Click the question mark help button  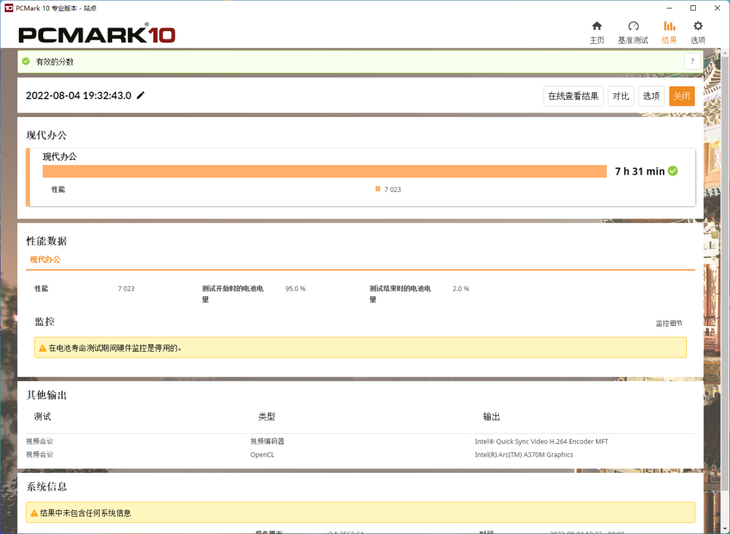[x=692, y=61]
